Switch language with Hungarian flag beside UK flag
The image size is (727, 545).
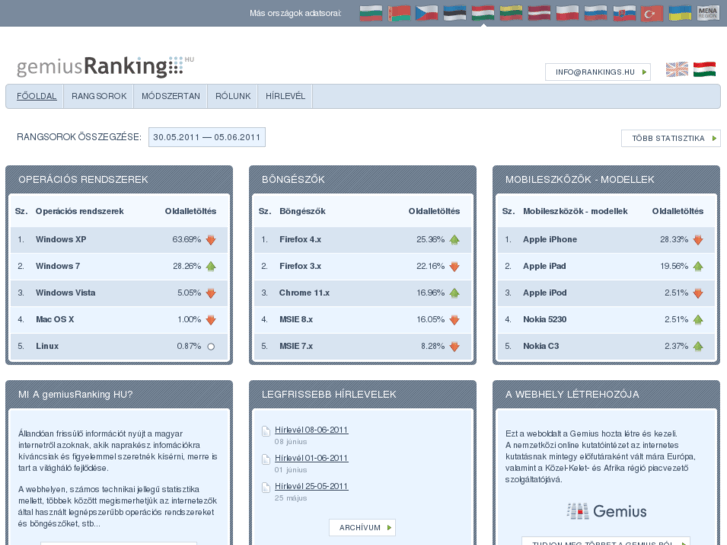(x=704, y=70)
